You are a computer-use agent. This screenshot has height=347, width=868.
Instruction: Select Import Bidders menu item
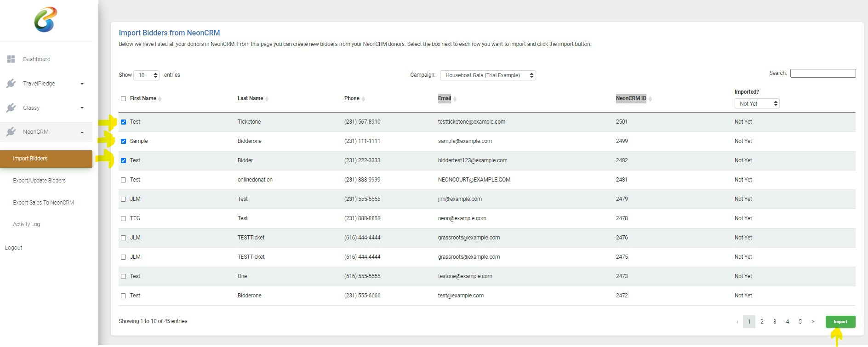tap(46, 159)
